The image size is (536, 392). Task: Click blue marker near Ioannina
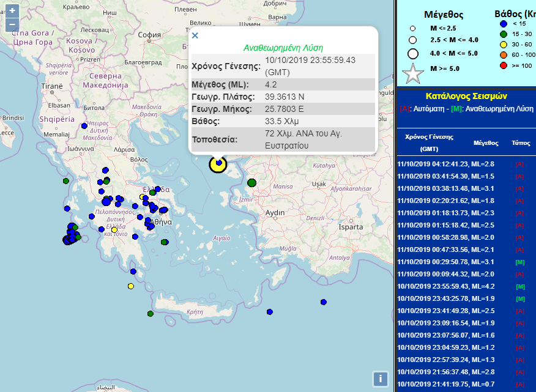pyautogui.click(x=84, y=126)
